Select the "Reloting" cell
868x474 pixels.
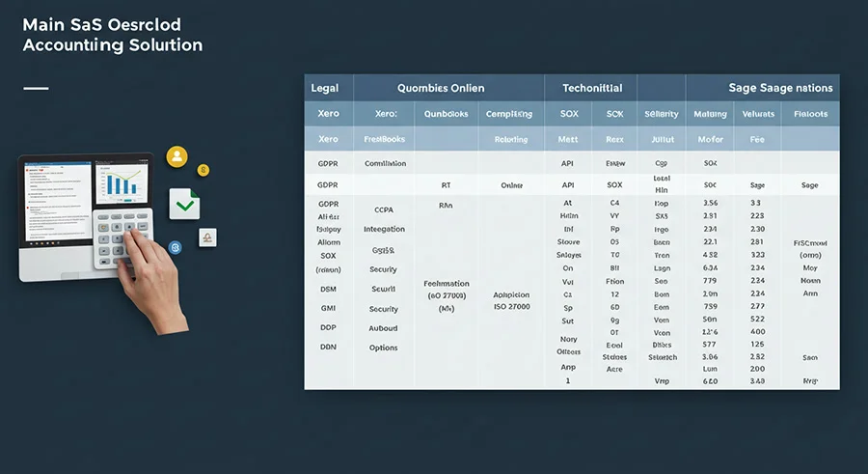coord(511,140)
